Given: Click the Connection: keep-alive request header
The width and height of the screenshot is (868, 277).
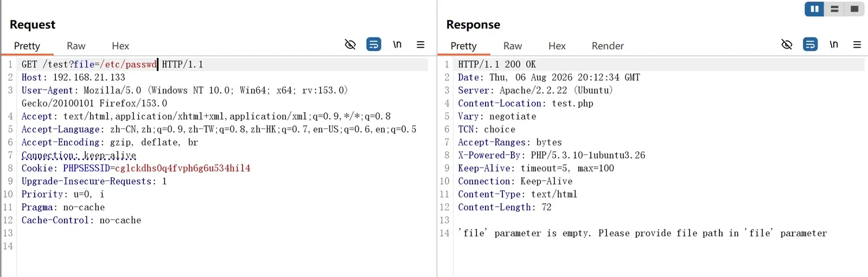Looking at the screenshot, I should click(79, 156).
